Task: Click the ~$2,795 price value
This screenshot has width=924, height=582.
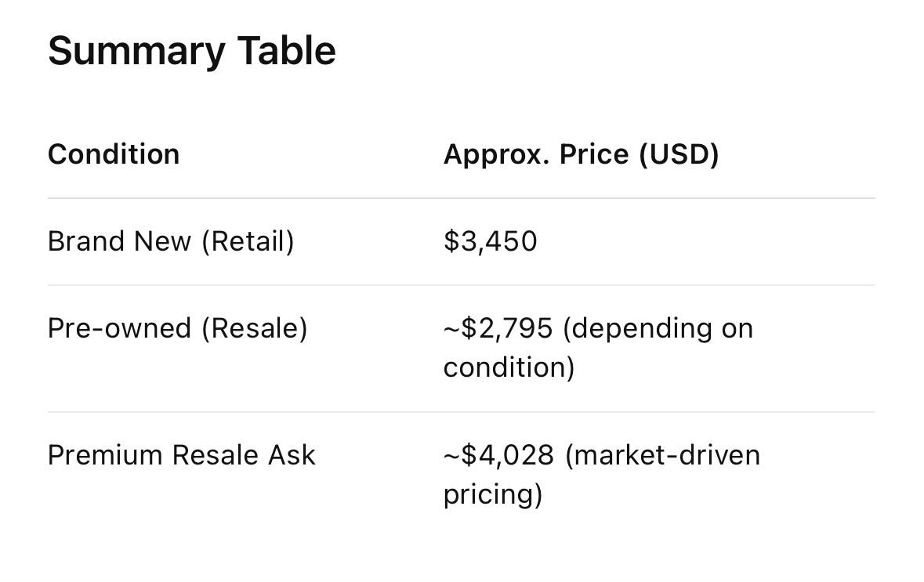Action: (498, 328)
